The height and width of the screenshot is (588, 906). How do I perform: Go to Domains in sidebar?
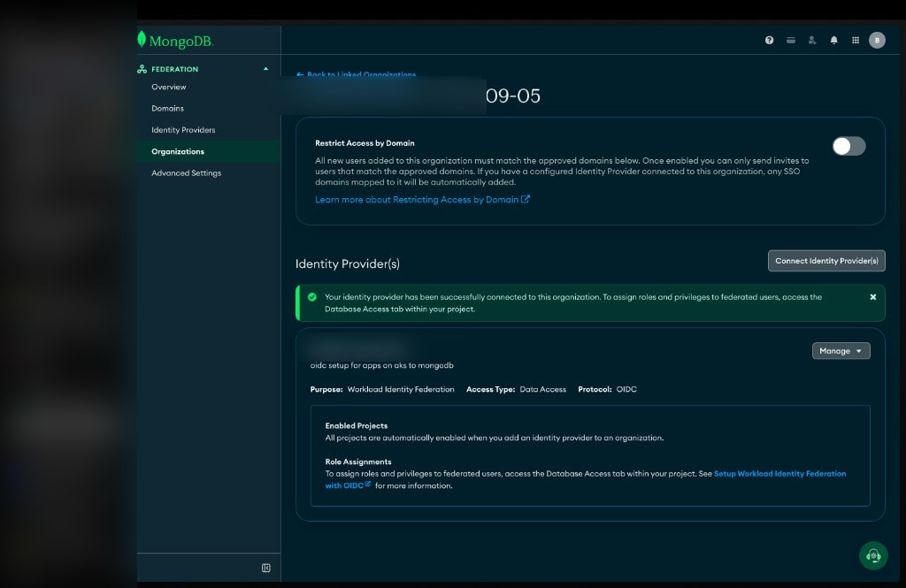coord(167,108)
